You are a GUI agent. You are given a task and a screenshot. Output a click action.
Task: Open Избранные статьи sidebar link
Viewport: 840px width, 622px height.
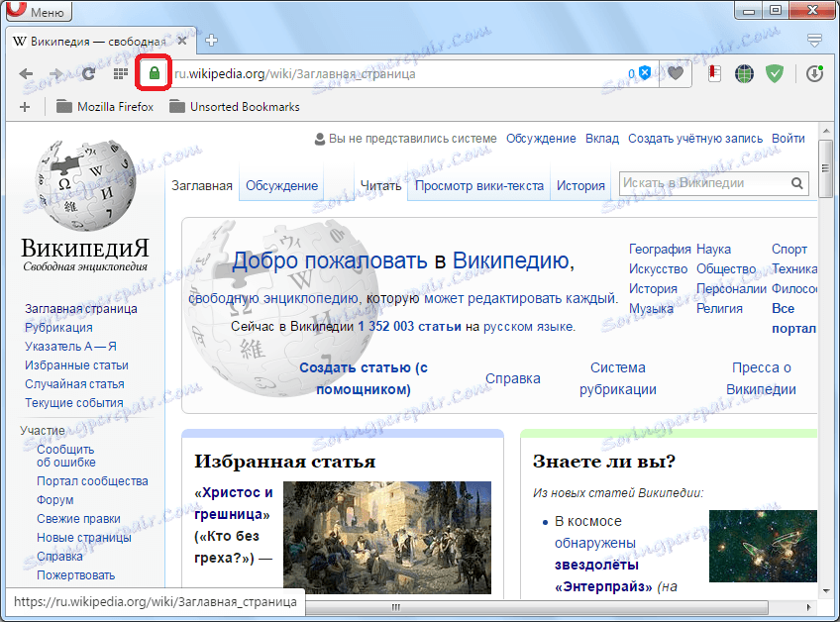coord(76,364)
